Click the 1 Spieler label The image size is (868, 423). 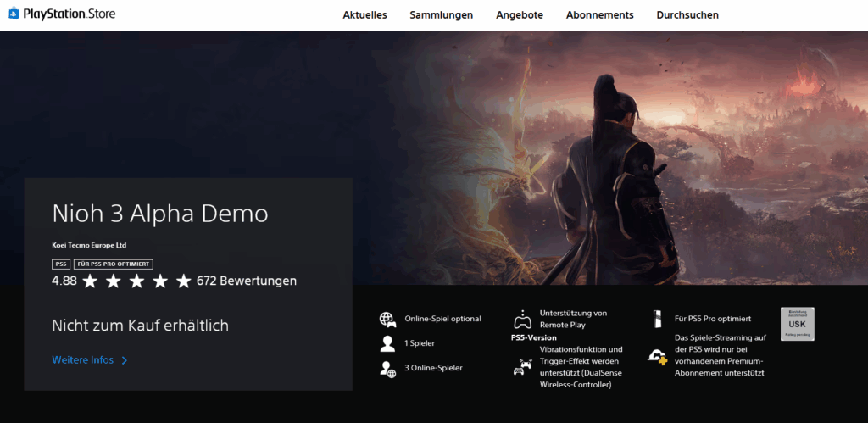pos(420,343)
